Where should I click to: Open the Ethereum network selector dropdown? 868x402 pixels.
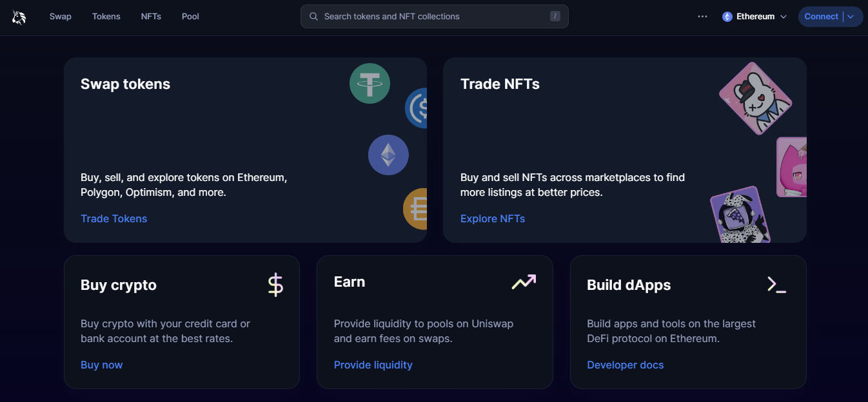[x=755, y=17]
